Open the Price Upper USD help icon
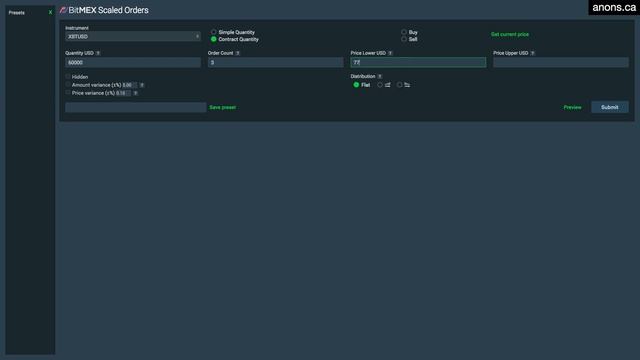This screenshot has width=640, height=360. coord(533,53)
